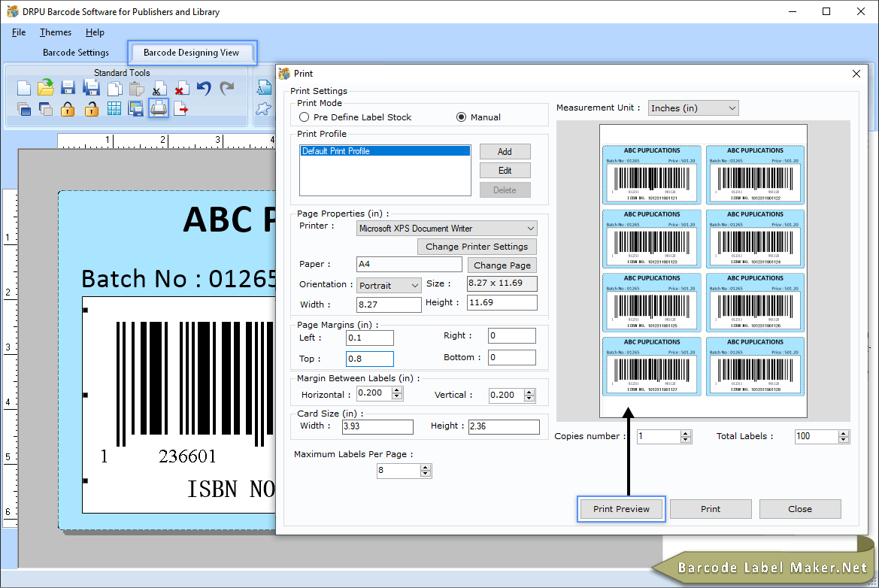
Task: Open the Measurement Unit dropdown
Action: point(693,108)
